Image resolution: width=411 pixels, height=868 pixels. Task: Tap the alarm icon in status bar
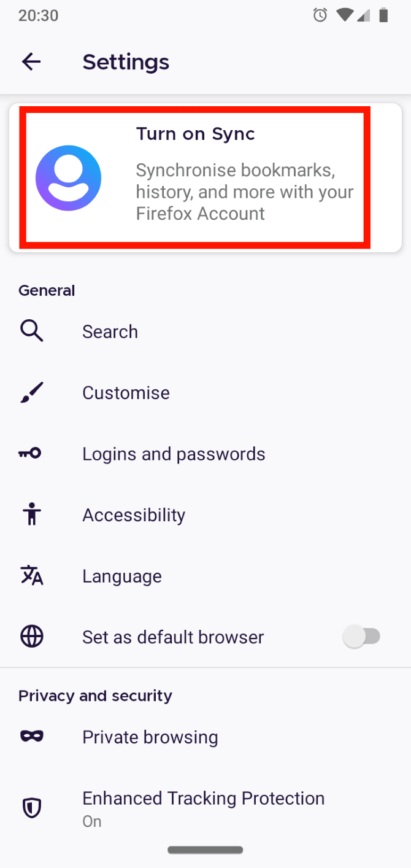[x=320, y=15]
